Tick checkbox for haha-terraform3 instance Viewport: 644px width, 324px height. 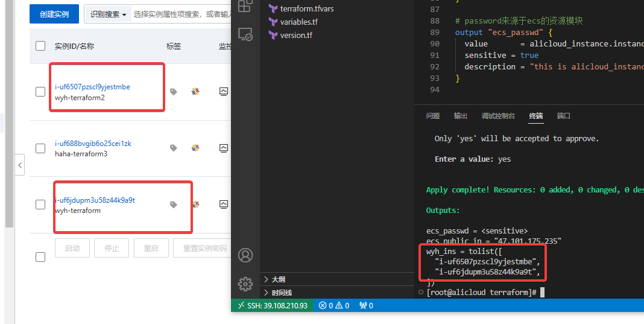(40, 148)
